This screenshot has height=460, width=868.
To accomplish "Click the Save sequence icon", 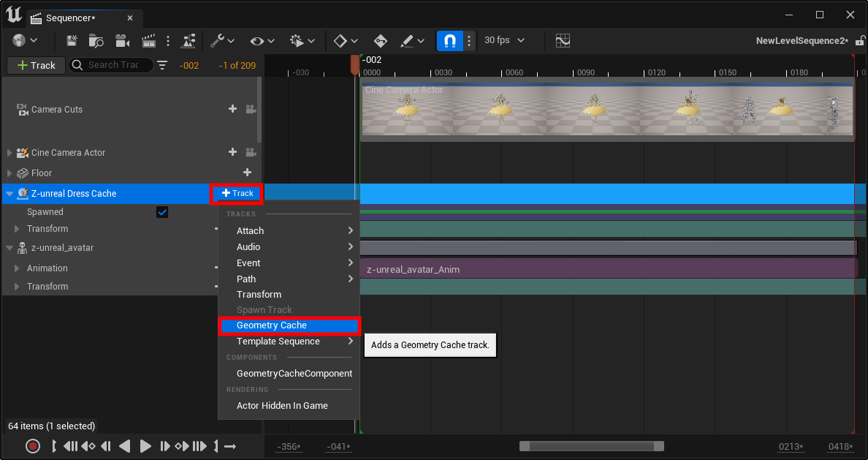I will tap(72, 40).
